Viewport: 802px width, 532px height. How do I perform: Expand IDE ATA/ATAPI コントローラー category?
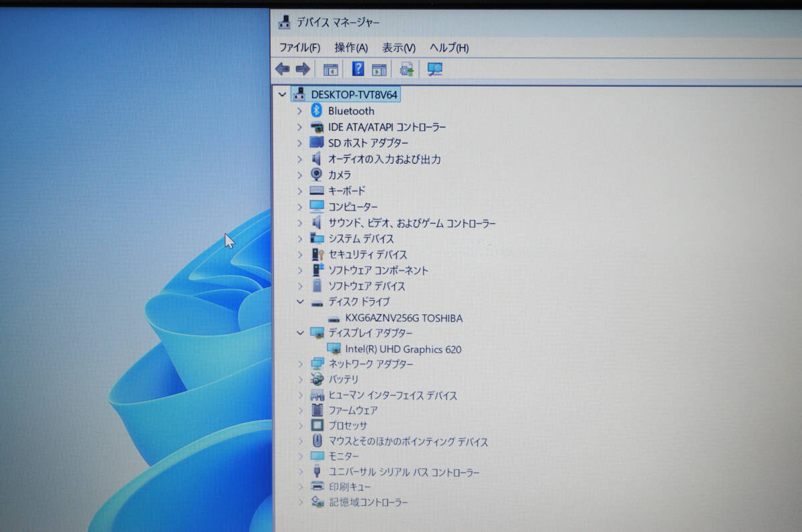(x=299, y=127)
